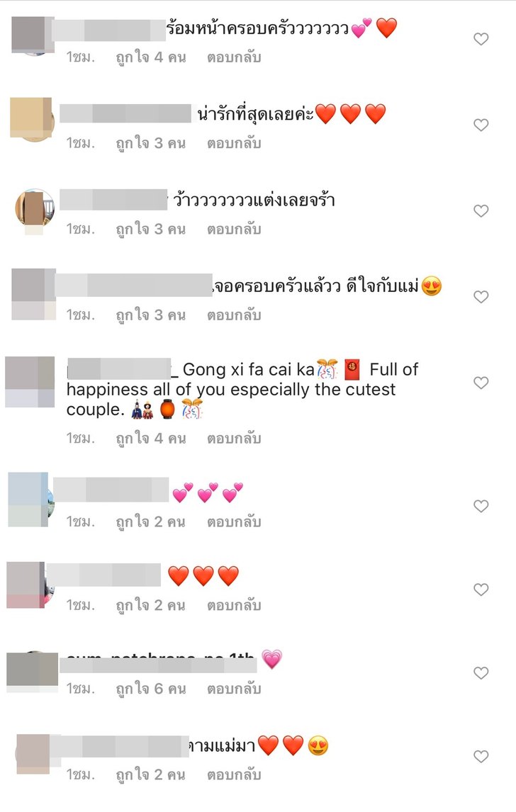The width and height of the screenshot is (516, 812).
Task: Open avatar of ว้าววแต่งเลยจร้า commenter
Action: [35, 208]
